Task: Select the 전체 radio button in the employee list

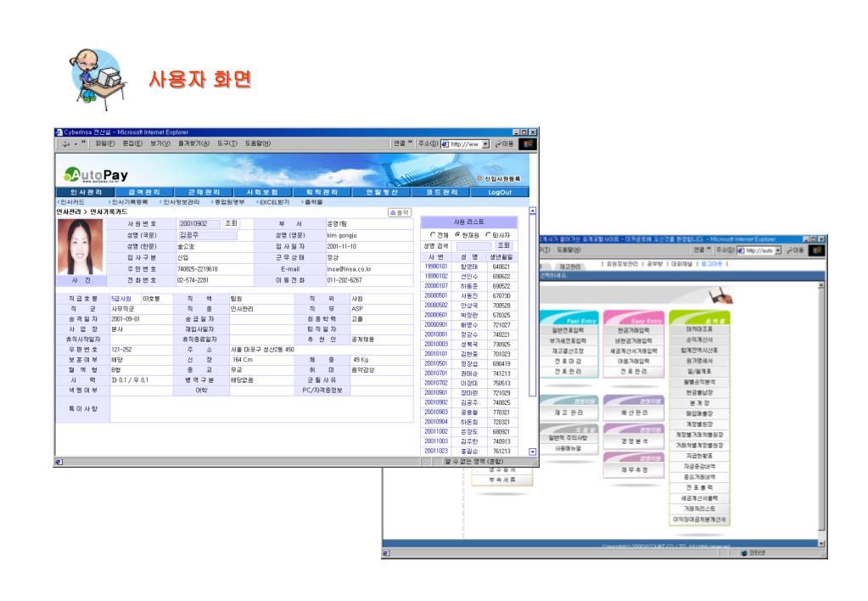Action: coord(433,235)
